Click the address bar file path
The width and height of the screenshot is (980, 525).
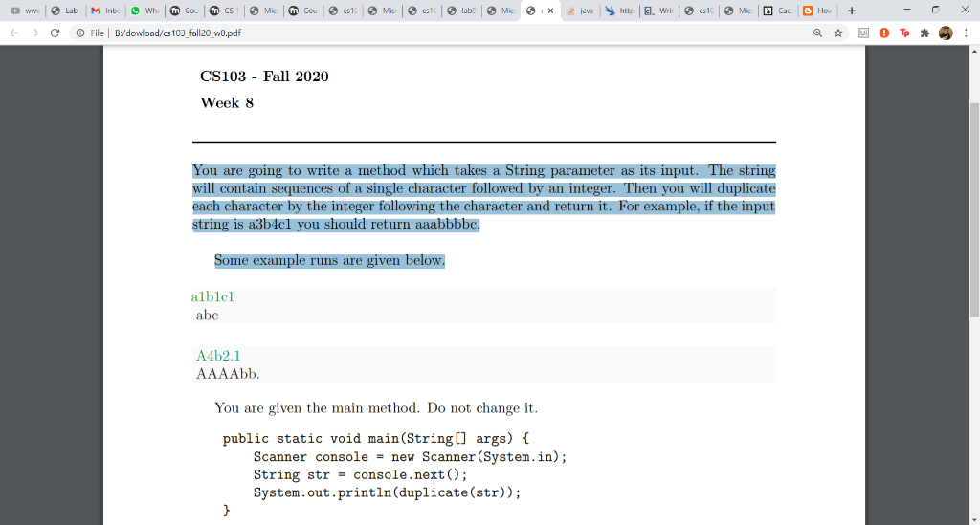click(178, 33)
